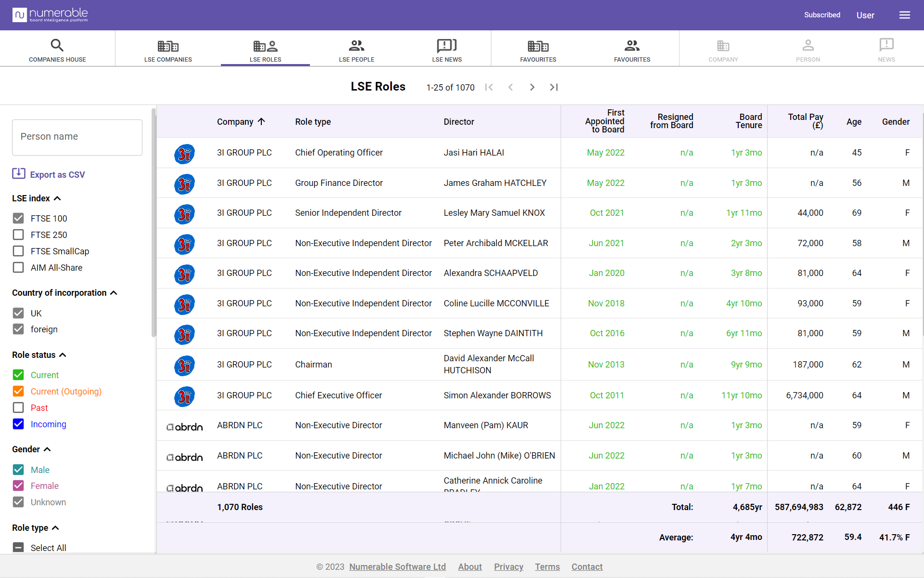Open the Privacy footer link

coord(509,567)
